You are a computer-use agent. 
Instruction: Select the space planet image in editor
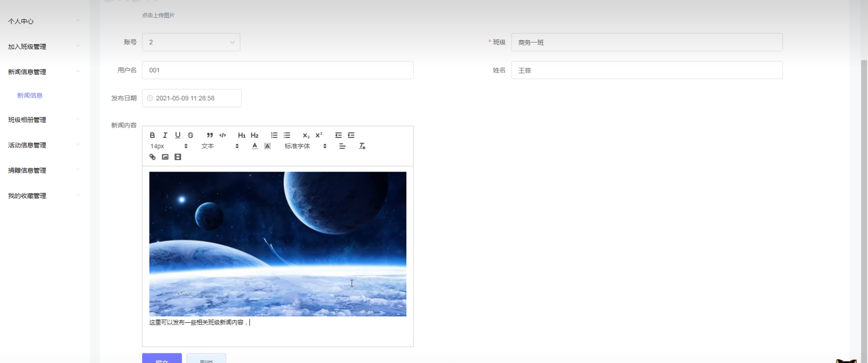click(278, 244)
